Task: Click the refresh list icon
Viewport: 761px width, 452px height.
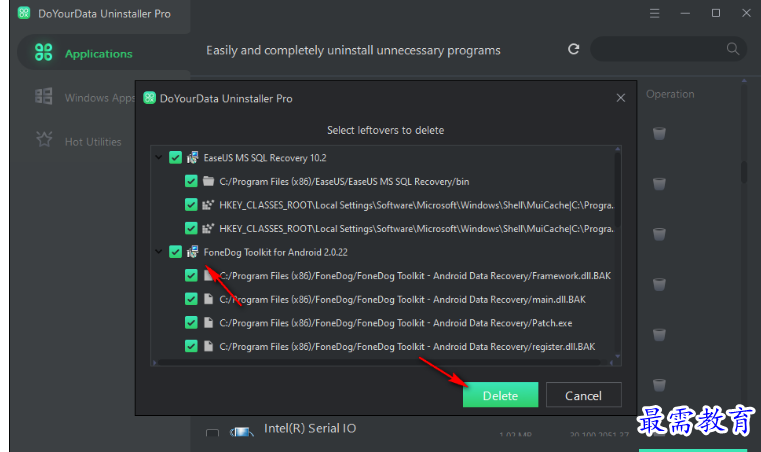Action: (x=574, y=49)
